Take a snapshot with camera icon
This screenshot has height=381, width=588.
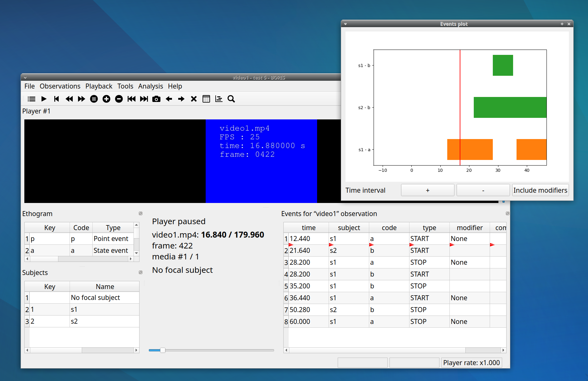click(x=156, y=99)
